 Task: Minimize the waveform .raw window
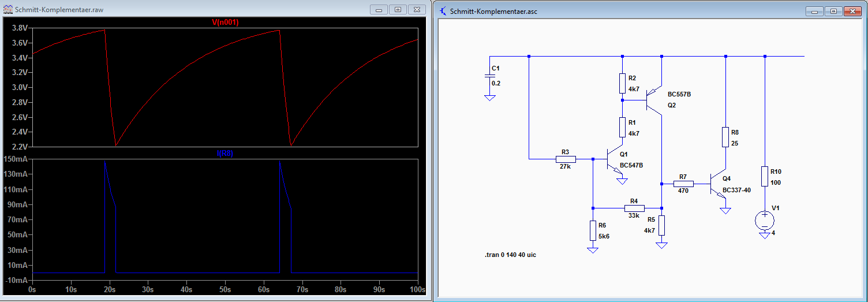(379, 9)
